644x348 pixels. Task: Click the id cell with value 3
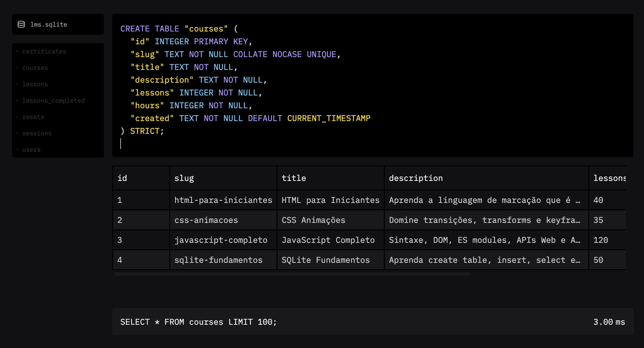(x=141, y=240)
